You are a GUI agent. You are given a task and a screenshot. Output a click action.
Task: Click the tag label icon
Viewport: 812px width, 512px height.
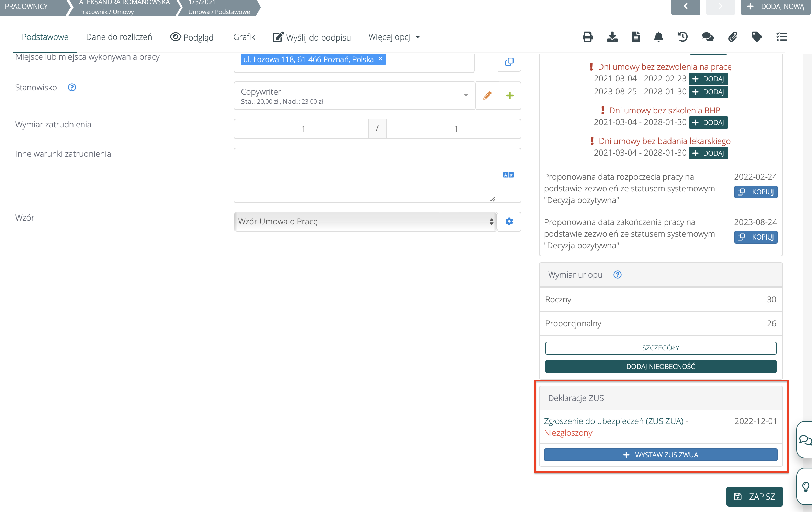point(757,37)
